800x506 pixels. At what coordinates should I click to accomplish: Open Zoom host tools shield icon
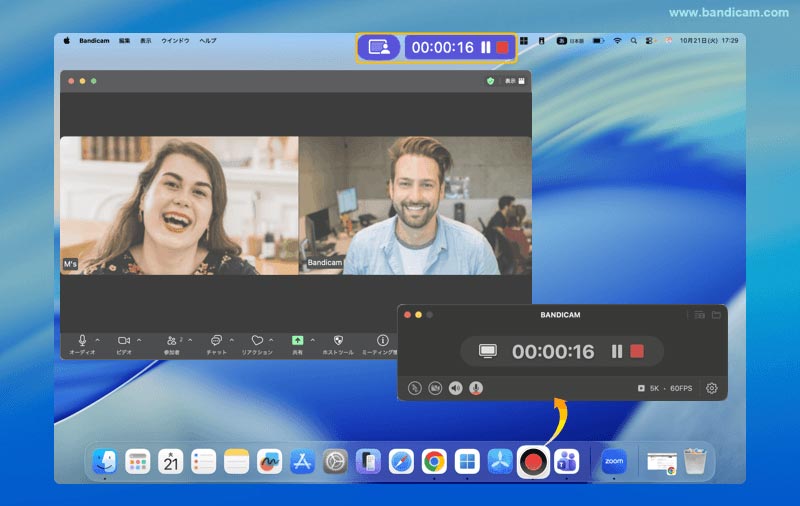tap(338, 341)
